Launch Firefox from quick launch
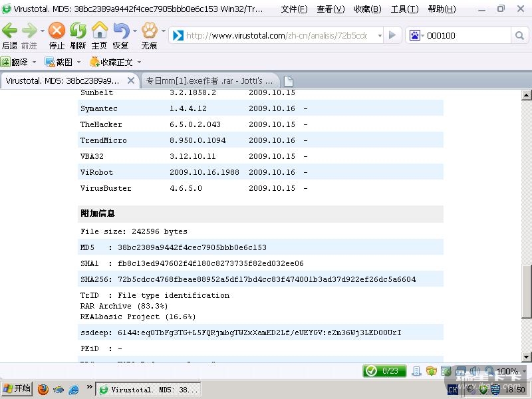 click(43, 389)
